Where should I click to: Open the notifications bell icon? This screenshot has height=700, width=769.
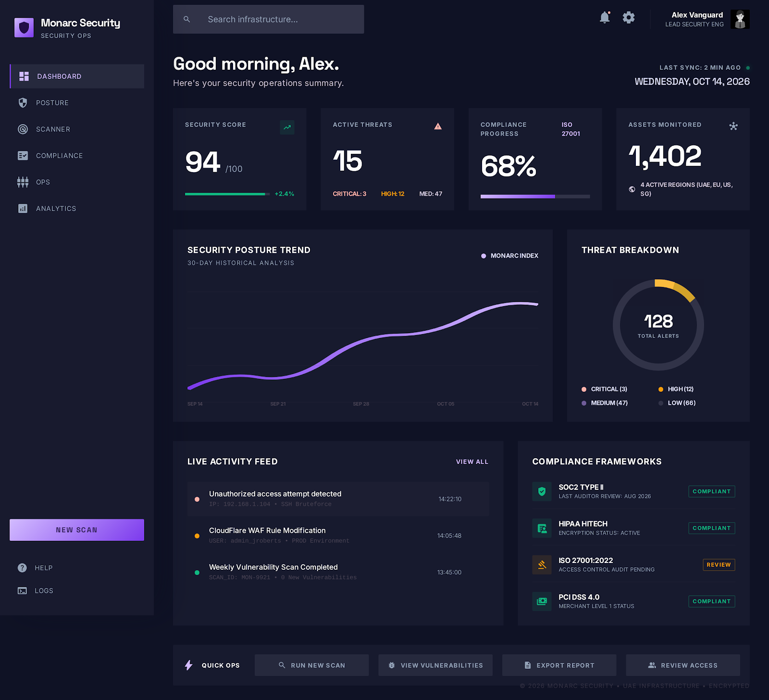point(605,18)
